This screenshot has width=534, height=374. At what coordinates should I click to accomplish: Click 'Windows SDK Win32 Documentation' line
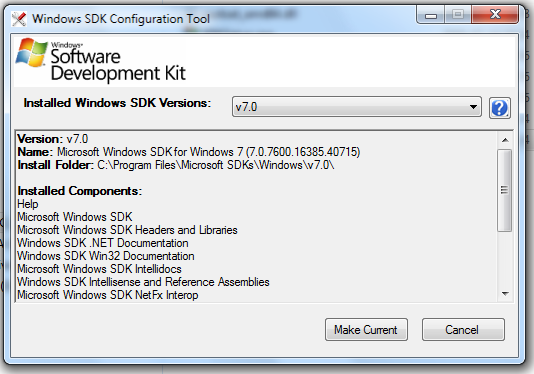click(x=106, y=256)
